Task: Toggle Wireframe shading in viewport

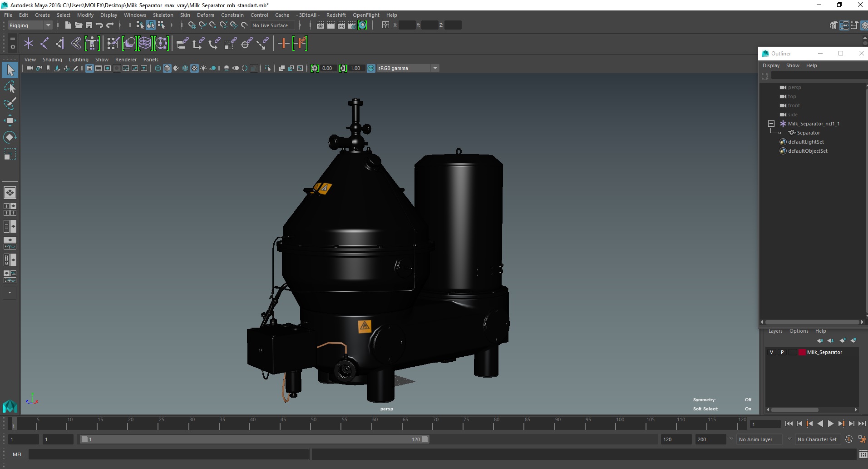Action: pyautogui.click(x=158, y=68)
